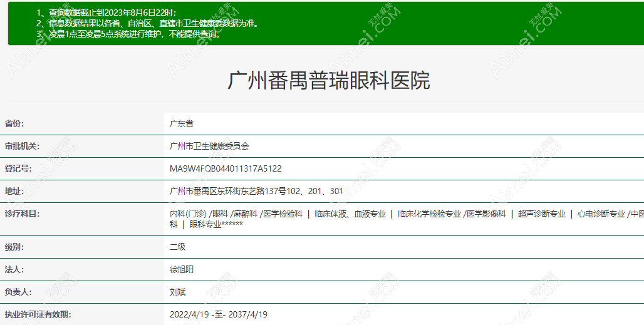Select the 审批机关 label
Screen dimensions: 644x325
(x=22, y=146)
